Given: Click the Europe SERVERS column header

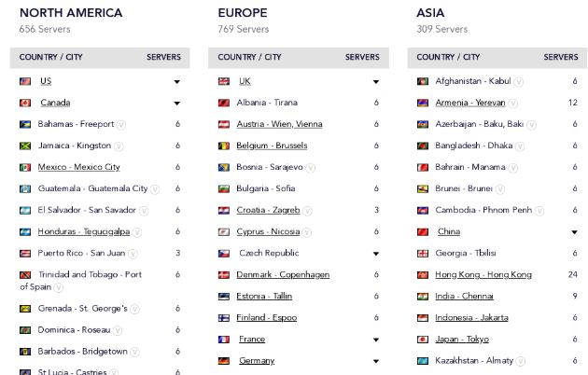Looking at the screenshot, I should click(362, 57).
